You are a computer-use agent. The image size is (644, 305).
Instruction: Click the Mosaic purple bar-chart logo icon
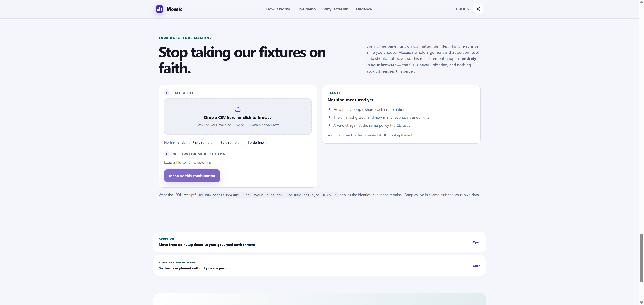click(159, 9)
